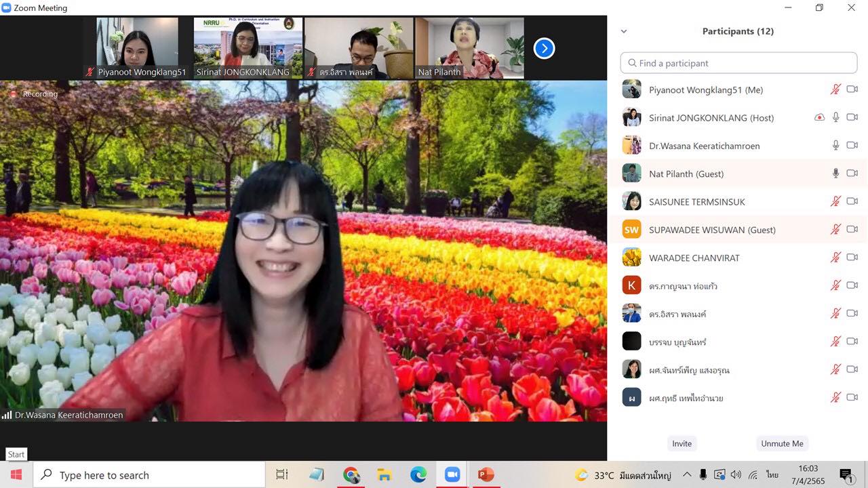Toggle SAISUNEE TERMSINSUK's muted microphone icon
This screenshot has width=868, height=488.
tap(836, 201)
